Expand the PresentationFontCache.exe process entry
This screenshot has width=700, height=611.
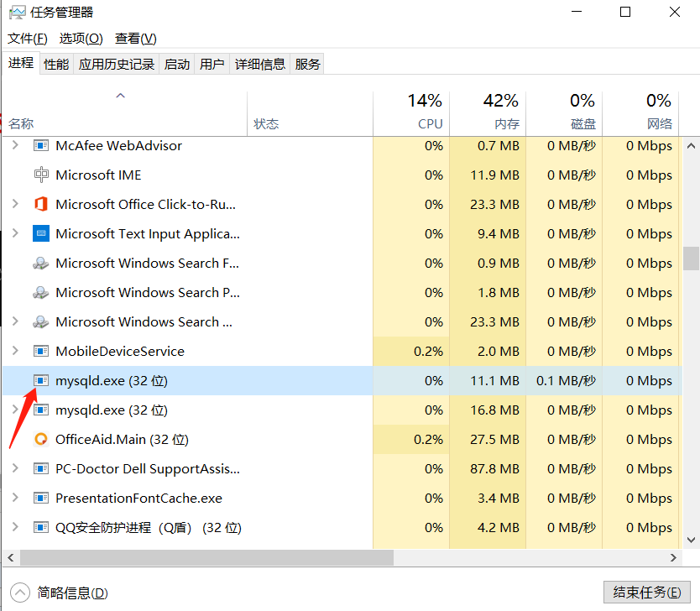pyautogui.click(x=15, y=498)
